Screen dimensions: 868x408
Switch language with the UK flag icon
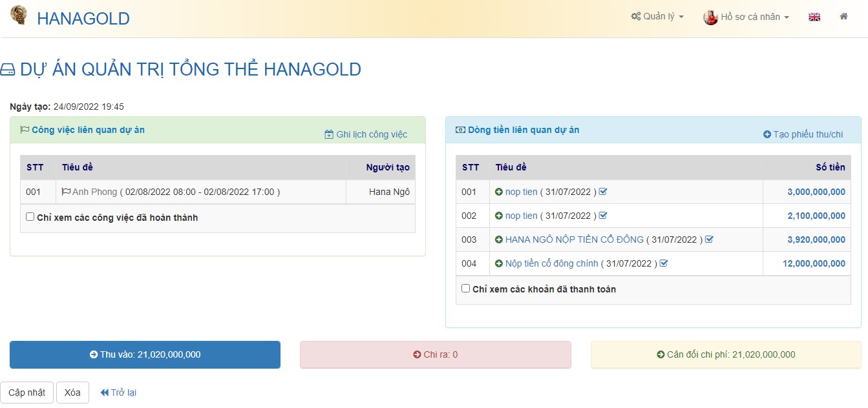[814, 17]
